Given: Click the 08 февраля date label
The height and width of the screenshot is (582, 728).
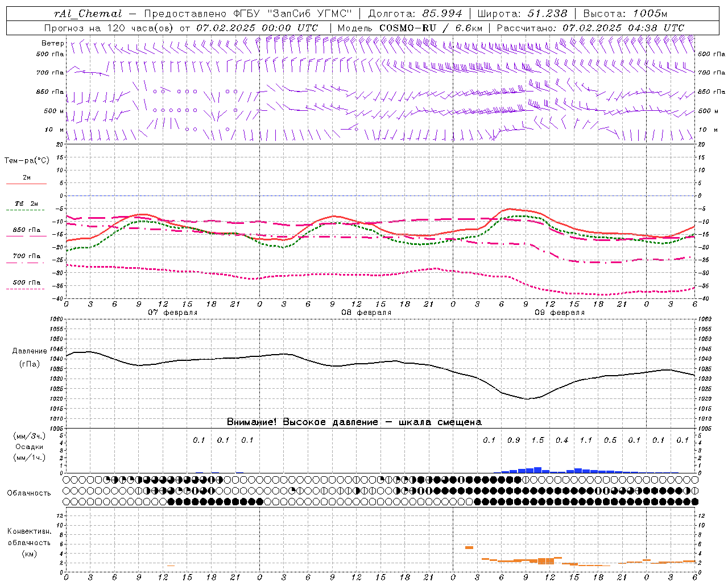Looking at the screenshot, I should click(366, 313).
